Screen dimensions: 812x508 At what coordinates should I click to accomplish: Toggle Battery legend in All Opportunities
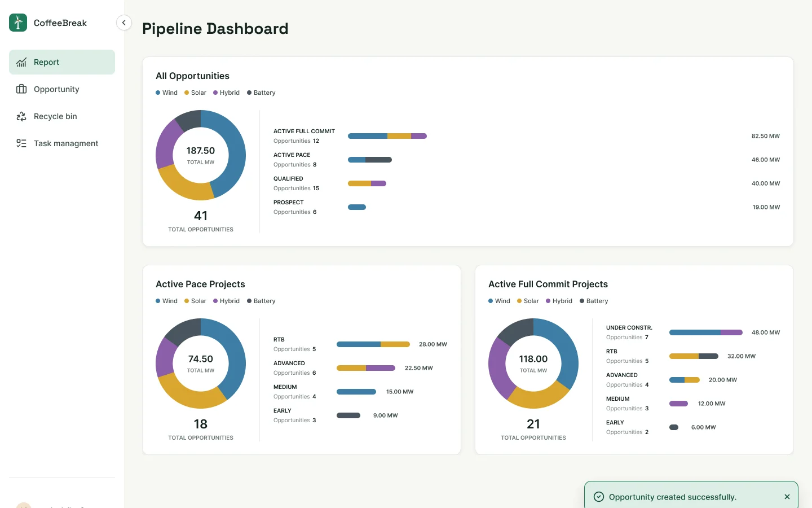click(261, 93)
